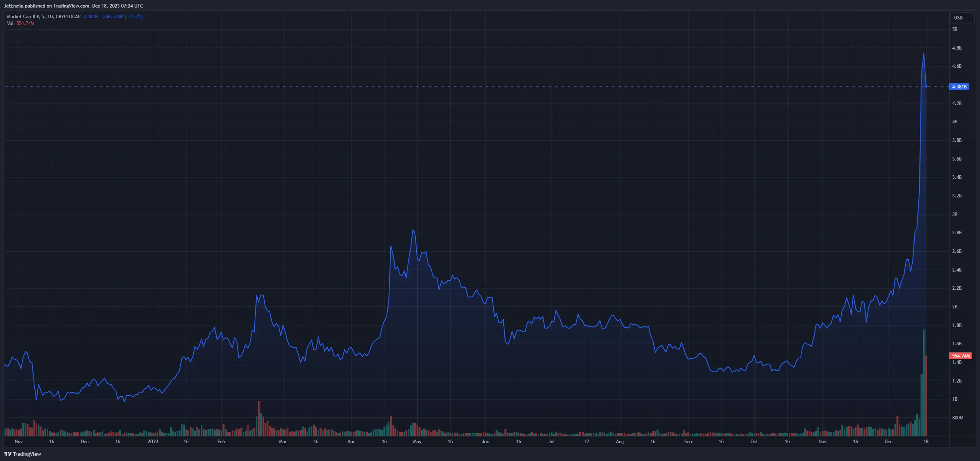Click the last-value dot on the line
Image resolution: width=980 pixels, height=461 pixels.
[926, 86]
